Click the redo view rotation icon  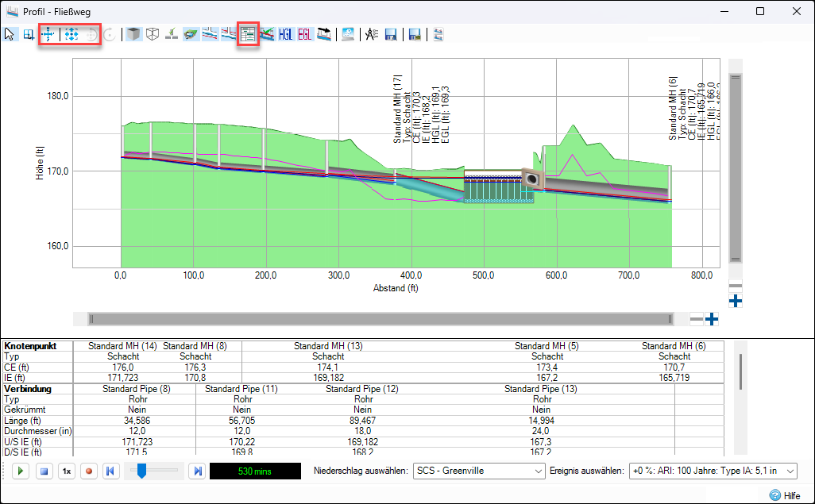click(x=109, y=35)
